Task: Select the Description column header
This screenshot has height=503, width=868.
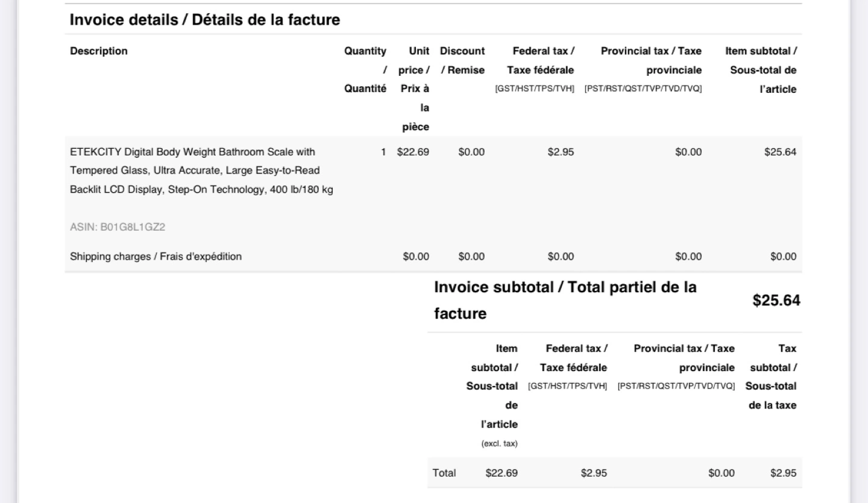Action: click(x=99, y=51)
